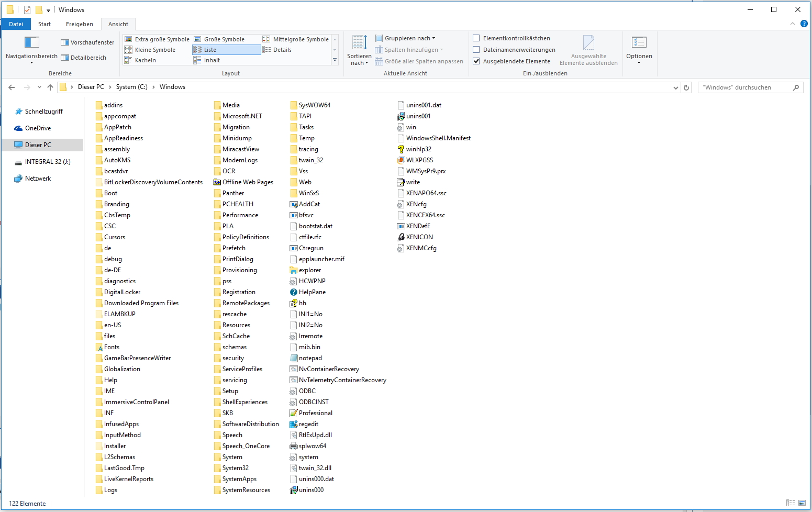The image size is (812, 512).
Task: Select Große Symbole layout
Action: coord(219,39)
